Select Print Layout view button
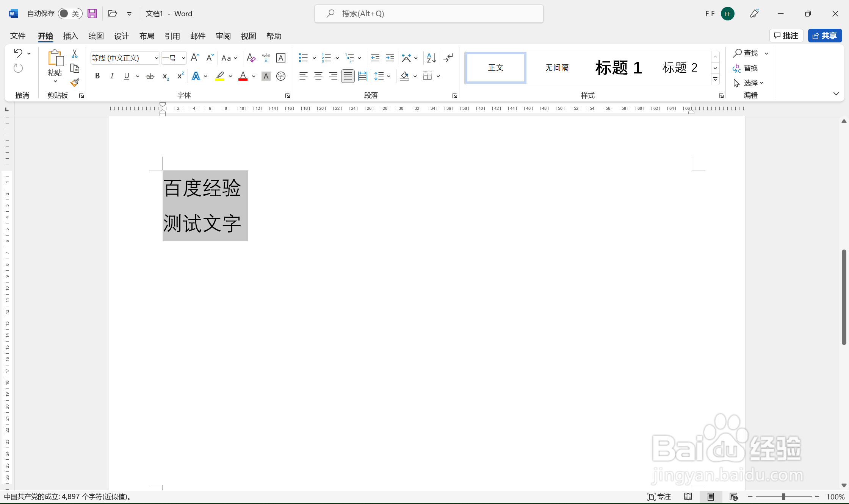Viewport: 849px width, 504px height. (711, 496)
